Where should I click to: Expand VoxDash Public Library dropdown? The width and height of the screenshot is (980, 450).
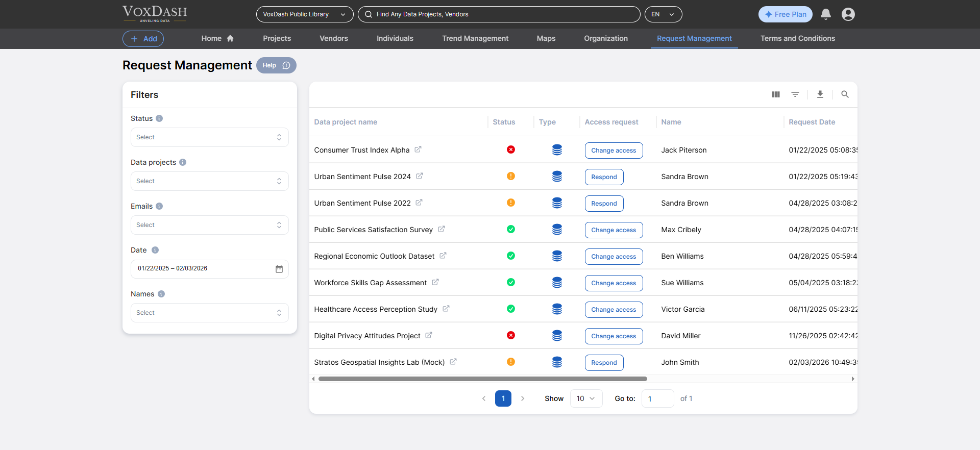(305, 14)
